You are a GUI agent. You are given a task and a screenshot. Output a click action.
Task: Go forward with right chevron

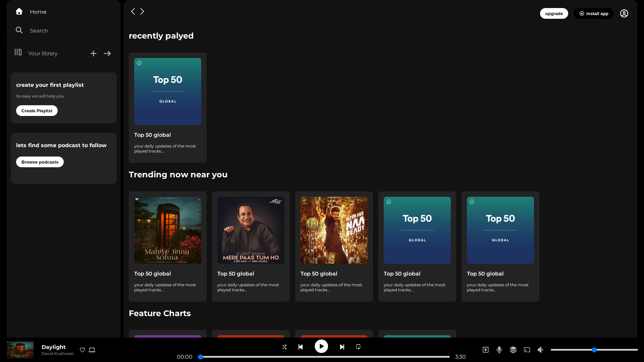[142, 11]
